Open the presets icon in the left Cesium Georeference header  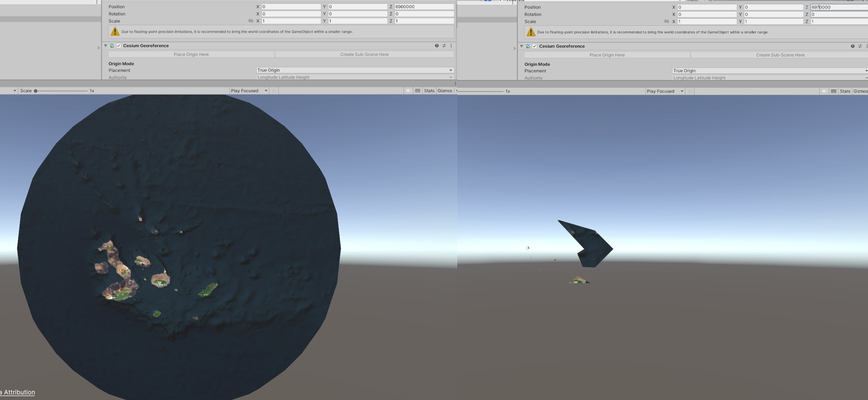pos(444,46)
